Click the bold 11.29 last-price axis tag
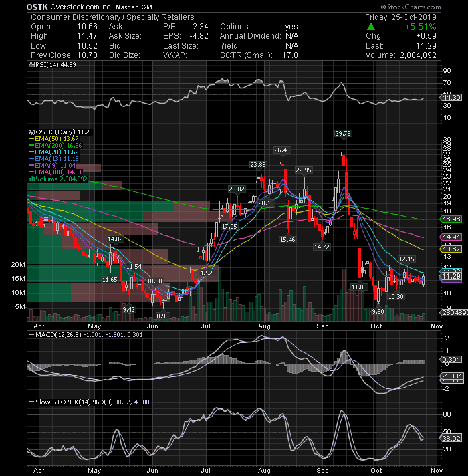468x476 pixels. click(x=451, y=276)
